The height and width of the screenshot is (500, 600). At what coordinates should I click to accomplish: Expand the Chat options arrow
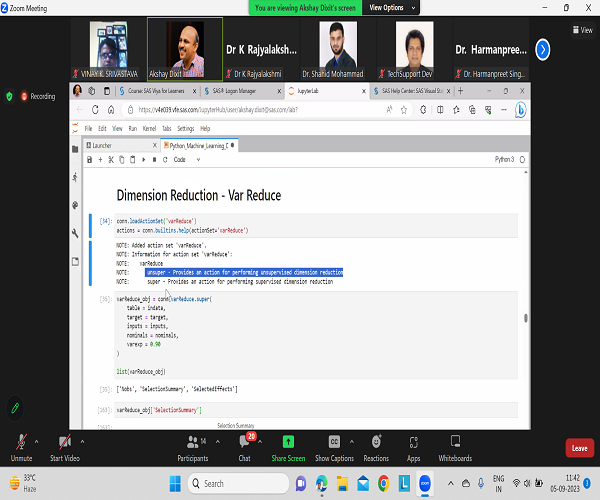tap(260, 442)
